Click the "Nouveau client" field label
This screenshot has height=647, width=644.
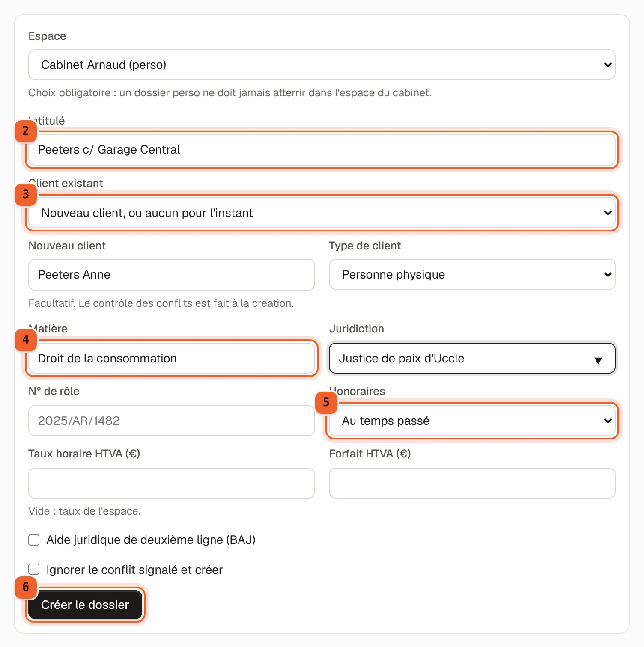[67, 246]
